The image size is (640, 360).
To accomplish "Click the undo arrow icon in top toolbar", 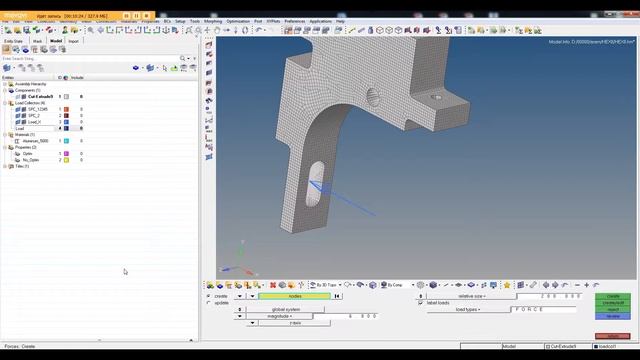I will [259, 30].
